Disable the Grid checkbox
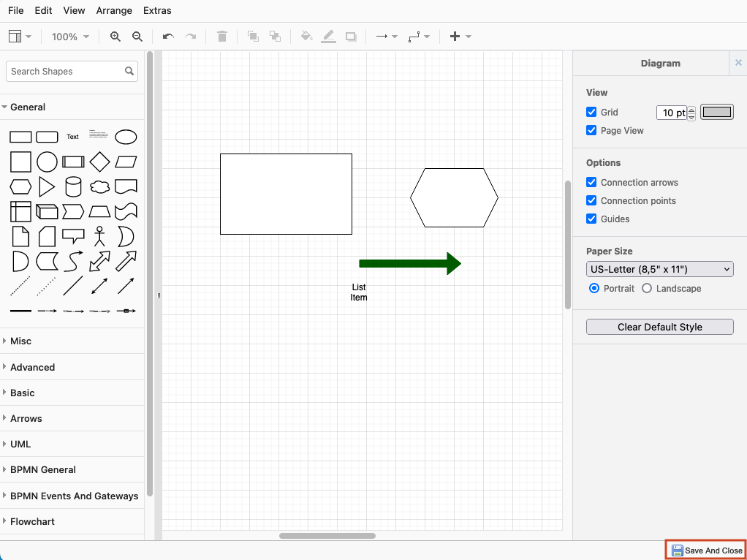The width and height of the screenshot is (747, 560). tap(592, 113)
